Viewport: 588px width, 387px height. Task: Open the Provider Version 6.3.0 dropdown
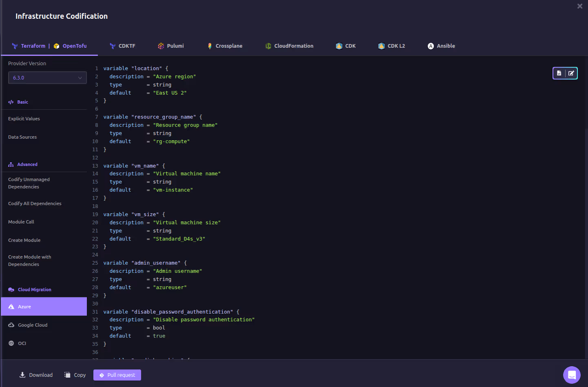coord(47,78)
